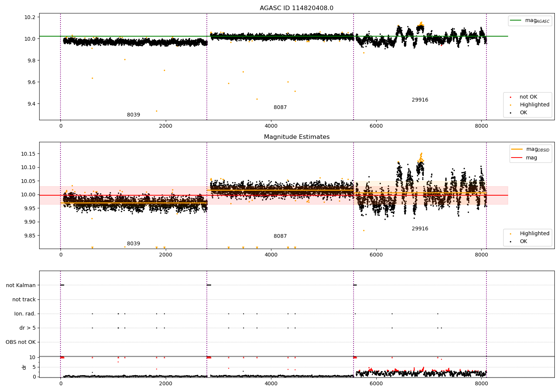Click y-tick '9.6' on top plot

pyautogui.click(x=31, y=82)
